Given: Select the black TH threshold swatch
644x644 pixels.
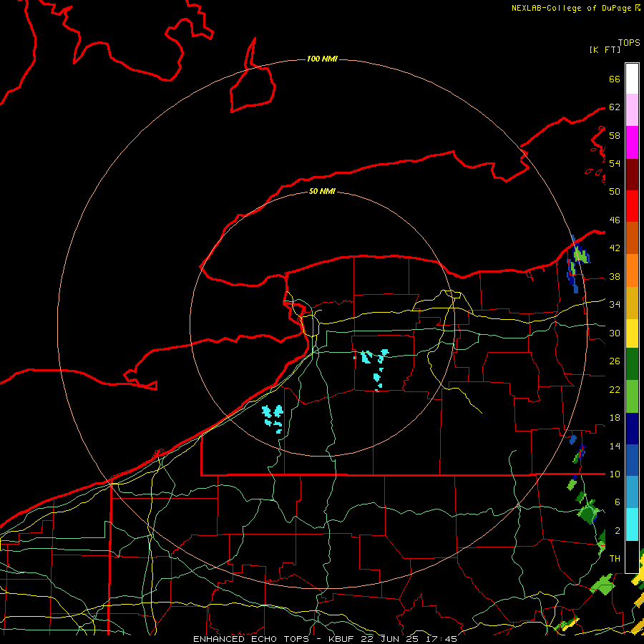Looking at the screenshot, I should coord(632,557).
